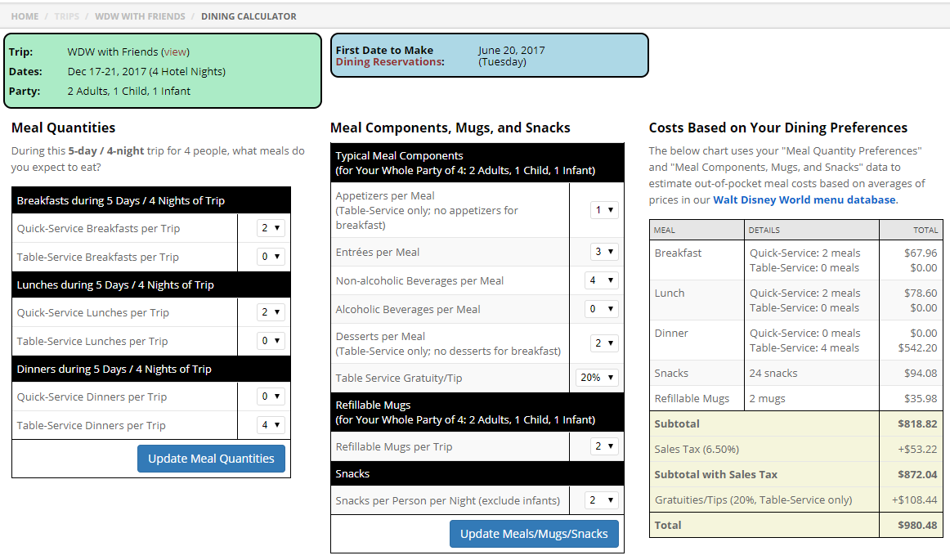This screenshot has height=560, width=950.
Task: Open Table Service Gratuity/Tip percentage dropdown
Action: [597, 378]
